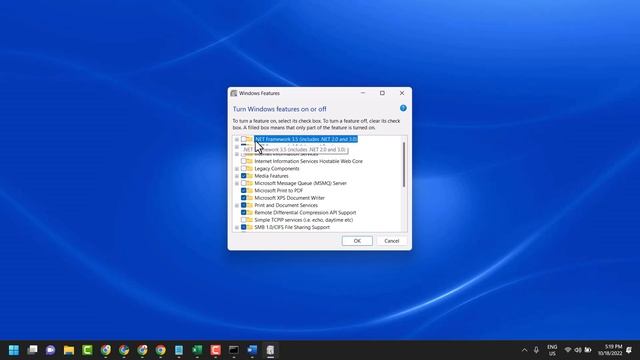Click the features list vertical scrollbar thumb
640x360 pixels.
click(x=404, y=164)
